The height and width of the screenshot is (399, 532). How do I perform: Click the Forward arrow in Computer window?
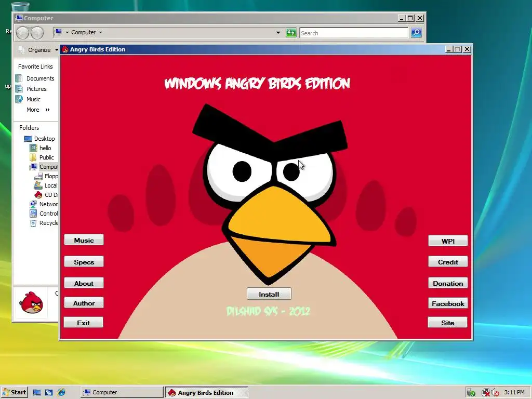pyautogui.click(x=37, y=33)
